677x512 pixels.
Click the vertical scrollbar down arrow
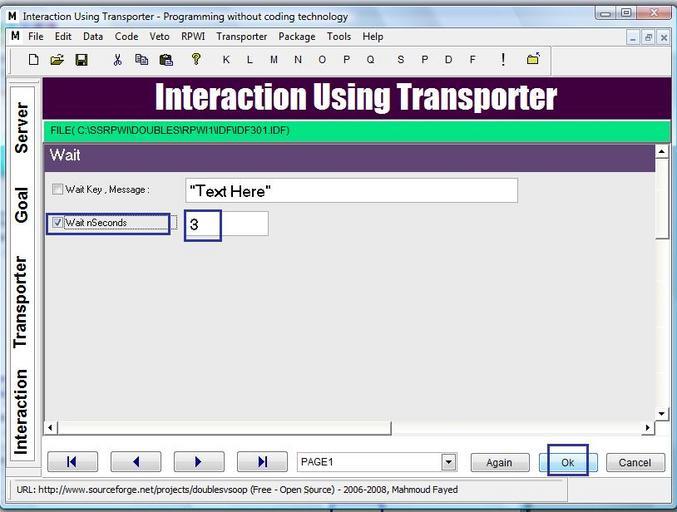661,414
